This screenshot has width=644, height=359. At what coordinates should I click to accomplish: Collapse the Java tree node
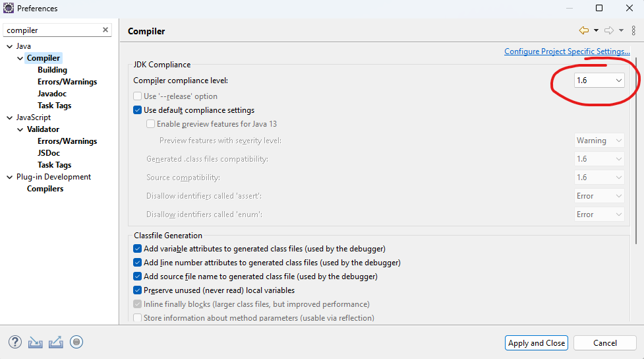pyautogui.click(x=9, y=46)
